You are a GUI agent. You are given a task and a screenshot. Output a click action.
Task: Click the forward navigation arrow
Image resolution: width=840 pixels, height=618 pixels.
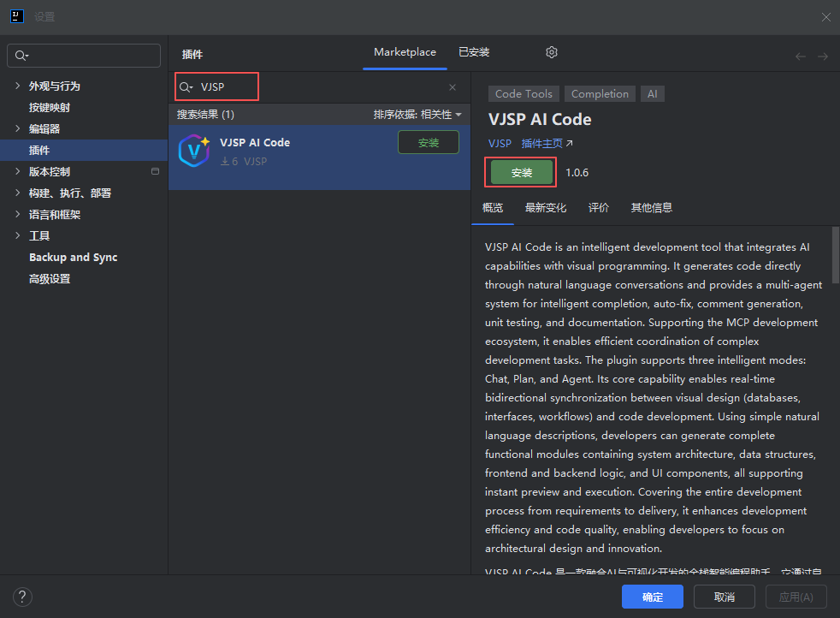click(823, 56)
